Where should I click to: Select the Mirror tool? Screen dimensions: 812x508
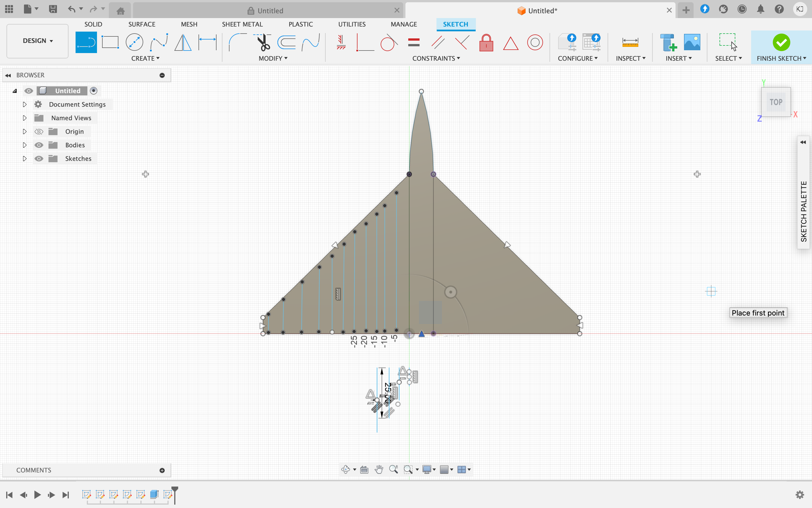pyautogui.click(x=183, y=42)
